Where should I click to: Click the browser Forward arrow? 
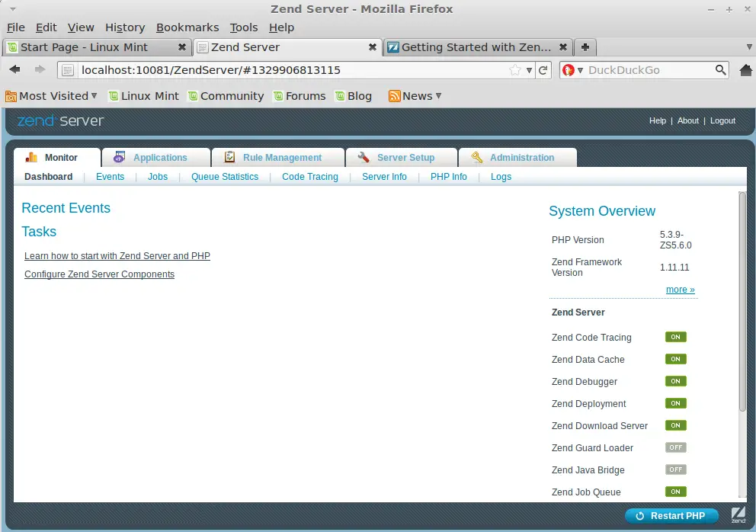click(40, 69)
